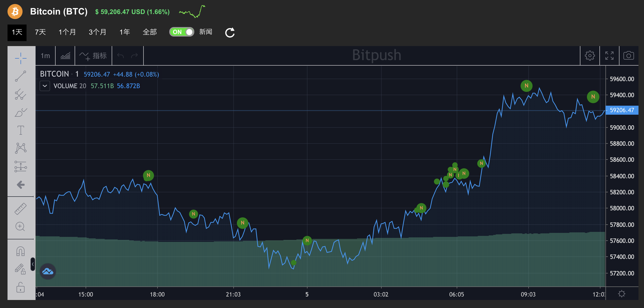Select the text annotation tool
Viewport: 644px width, 308px height.
[20, 130]
